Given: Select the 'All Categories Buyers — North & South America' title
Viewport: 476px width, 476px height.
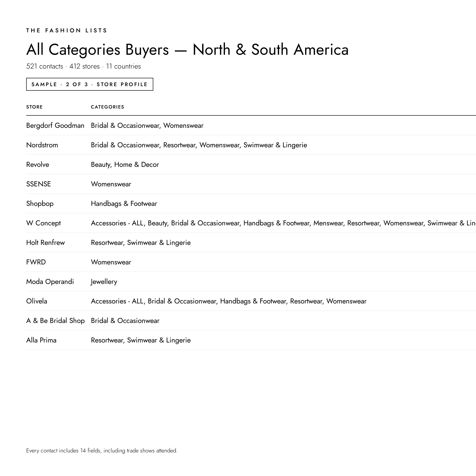Looking at the screenshot, I should (187, 50).
